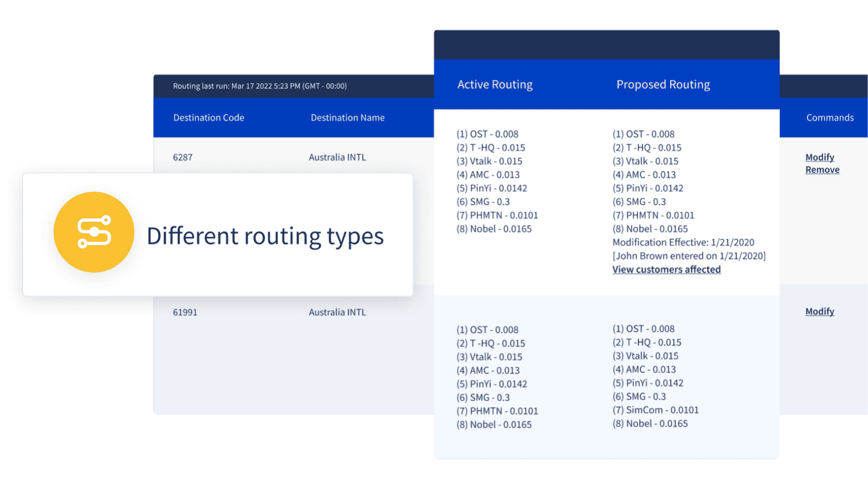Click Modify for destination code 61991
Viewport: 868px width, 487px height.
[x=819, y=311]
